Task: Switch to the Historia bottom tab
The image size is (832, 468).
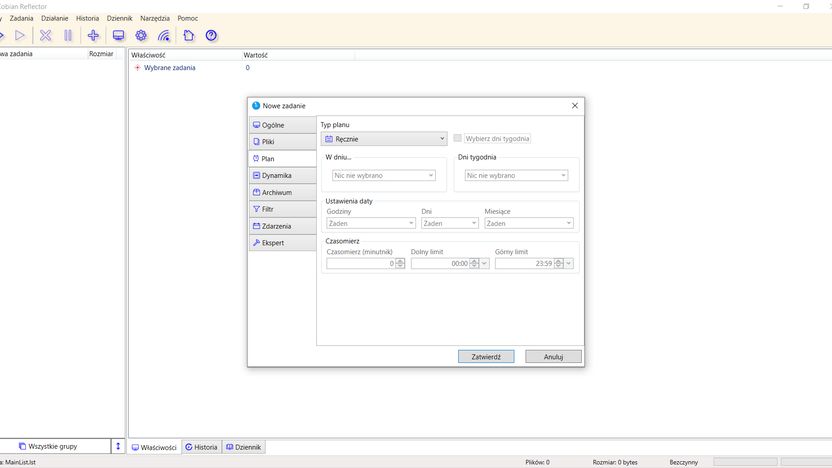Action: point(202,447)
